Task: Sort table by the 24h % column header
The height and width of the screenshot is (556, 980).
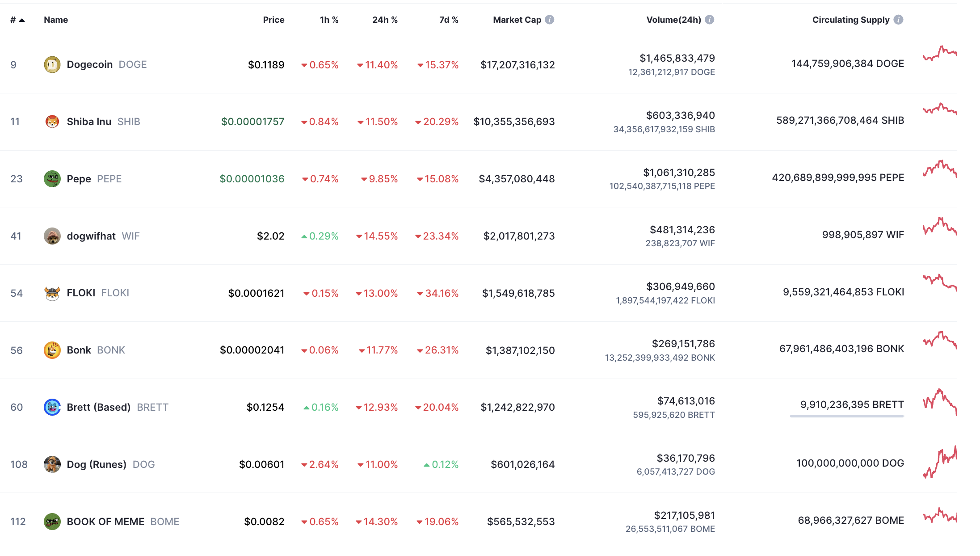Action: [385, 20]
